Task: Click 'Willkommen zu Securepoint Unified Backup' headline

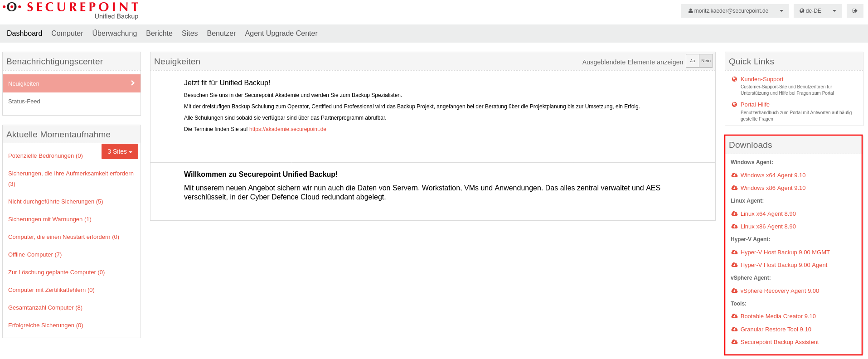Action: (260, 174)
